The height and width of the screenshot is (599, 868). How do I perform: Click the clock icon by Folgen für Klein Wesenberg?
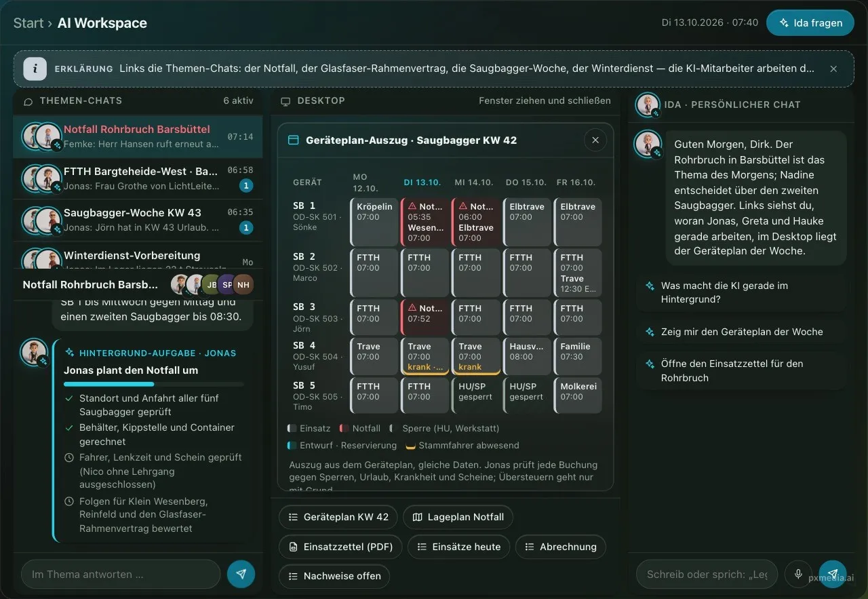(69, 502)
